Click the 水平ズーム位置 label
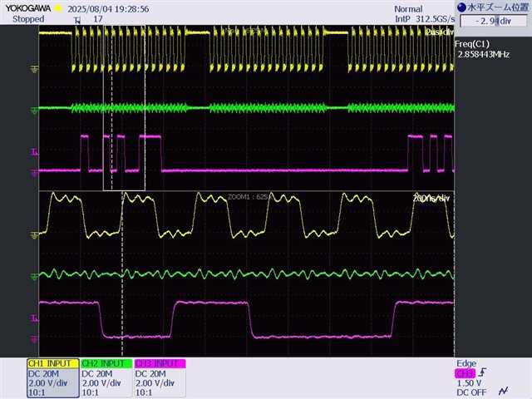The image size is (532, 399). point(498,7)
